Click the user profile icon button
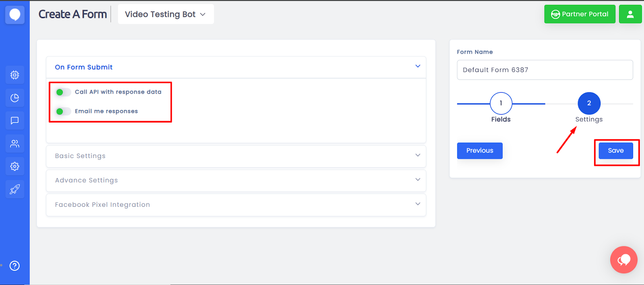This screenshot has width=644, height=285. pos(630,15)
